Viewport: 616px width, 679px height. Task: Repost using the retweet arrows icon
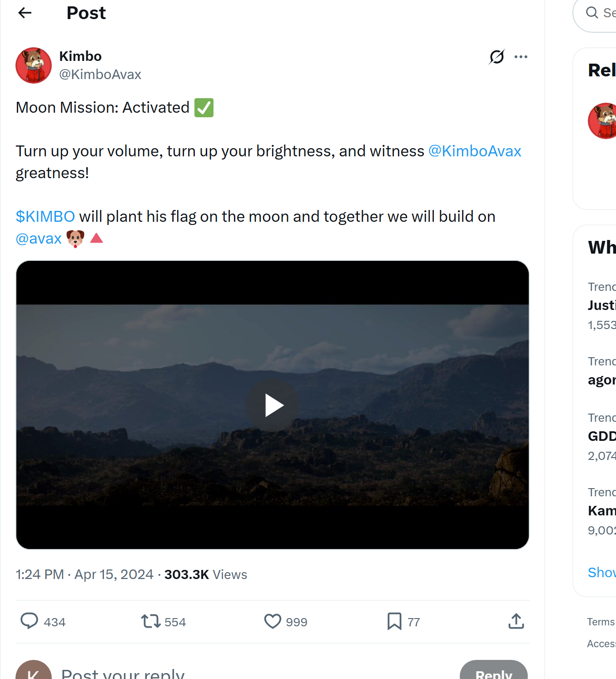pos(150,621)
